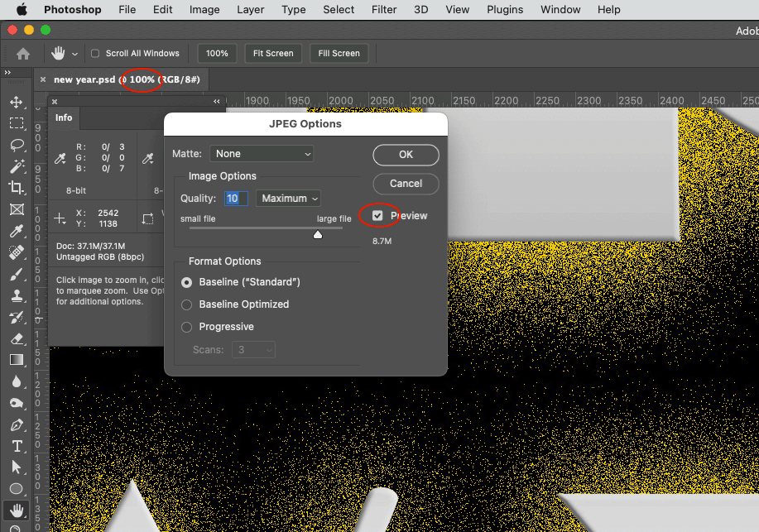The image size is (759, 532).
Task: Select the Path Selection tool
Action: (17, 467)
